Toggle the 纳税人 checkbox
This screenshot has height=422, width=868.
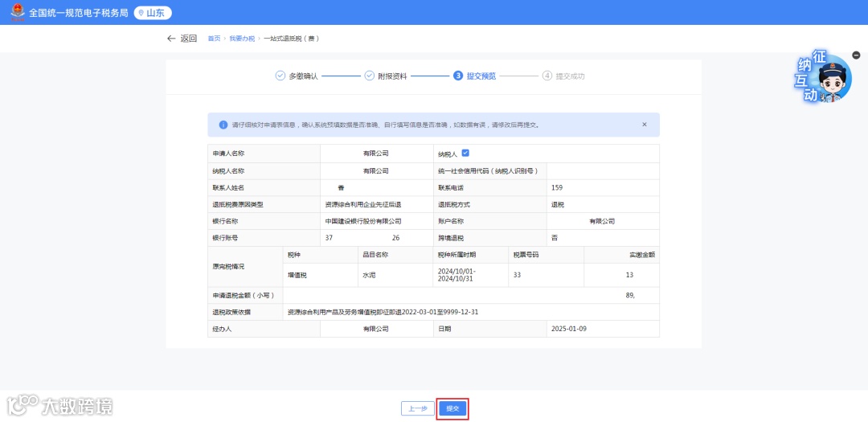coord(465,153)
